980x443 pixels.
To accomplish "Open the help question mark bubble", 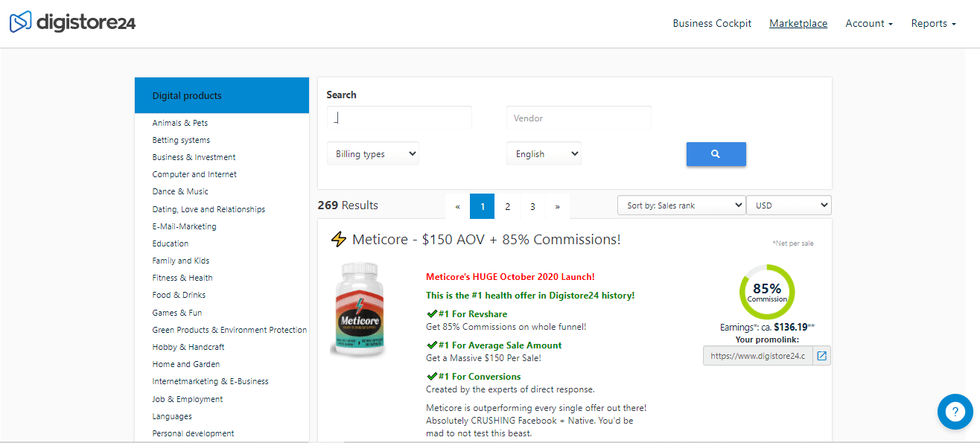I will point(955,412).
